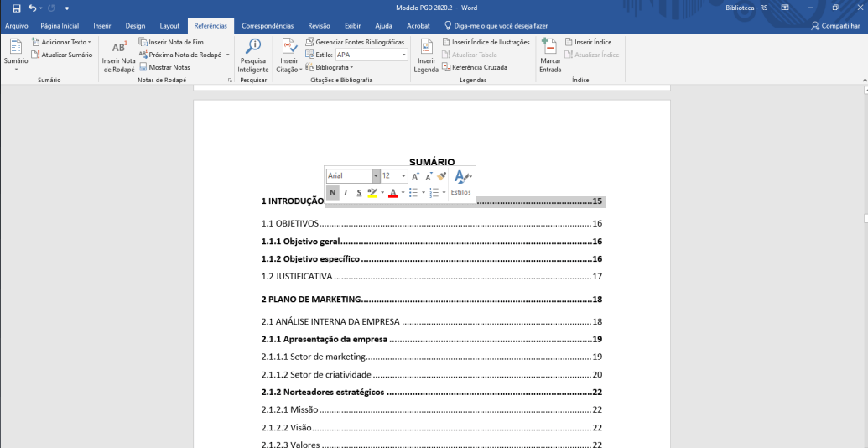Toggle italic (I) in the mini toolbar
868x448 pixels.
[x=346, y=193]
